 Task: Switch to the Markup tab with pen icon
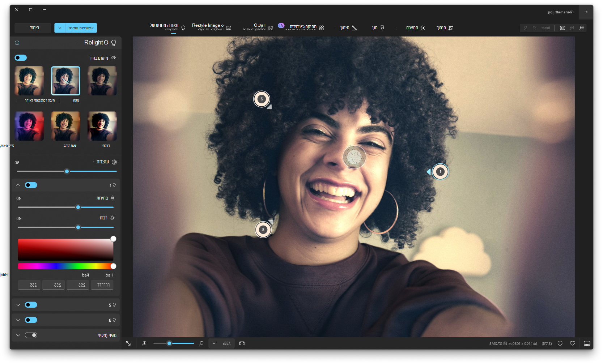click(349, 28)
